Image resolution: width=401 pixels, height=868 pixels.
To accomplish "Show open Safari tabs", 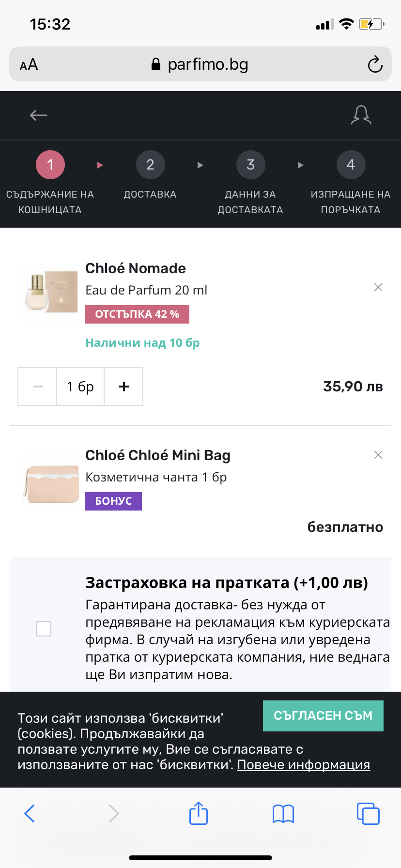I will point(368,813).
